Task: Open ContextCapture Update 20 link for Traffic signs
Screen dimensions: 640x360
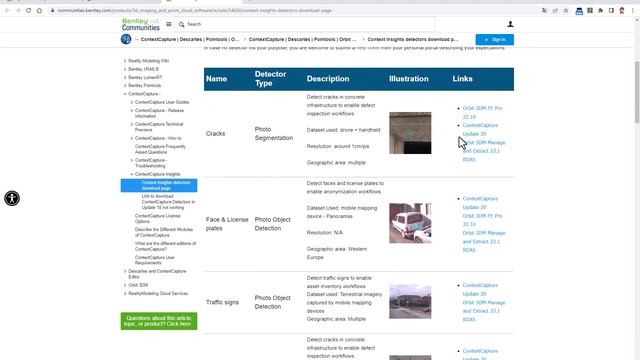Action: click(480, 289)
